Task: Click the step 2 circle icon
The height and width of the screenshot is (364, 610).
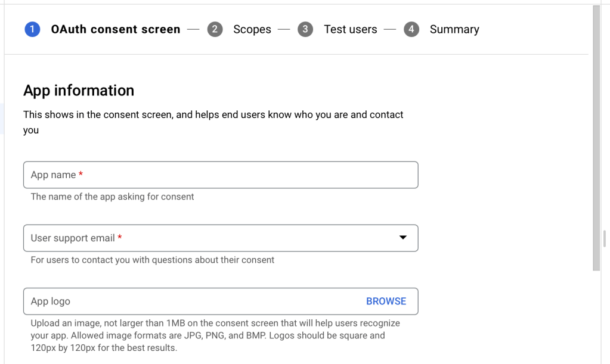Action: [x=215, y=29]
